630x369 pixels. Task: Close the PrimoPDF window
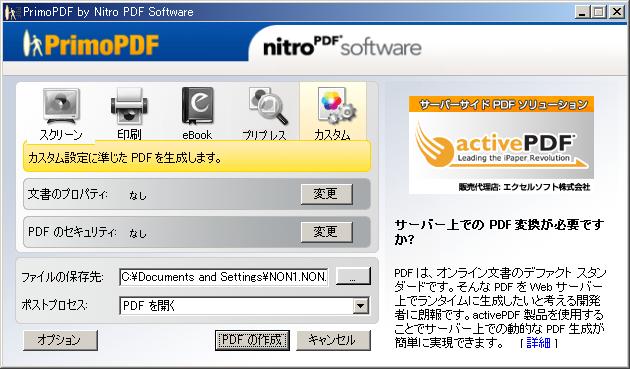point(616,12)
